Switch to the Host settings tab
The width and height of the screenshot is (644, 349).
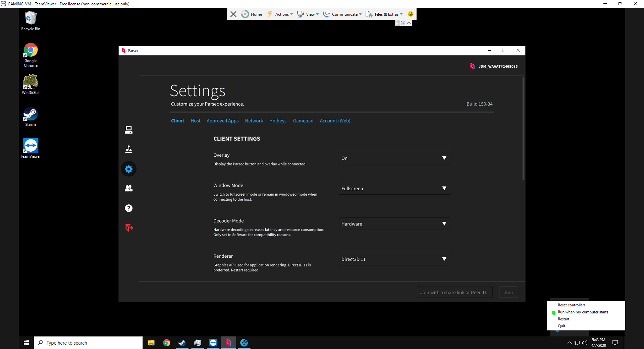pos(196,120)
